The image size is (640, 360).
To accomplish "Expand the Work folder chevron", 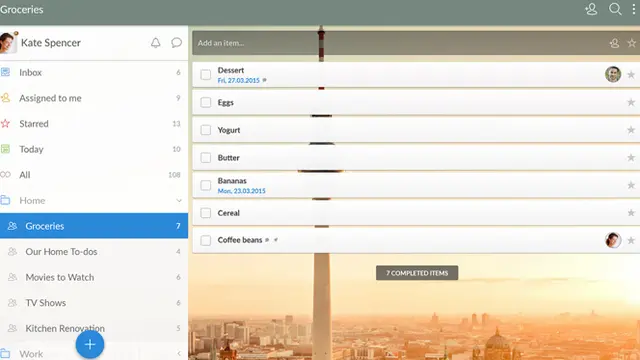I will coord(179,353).
